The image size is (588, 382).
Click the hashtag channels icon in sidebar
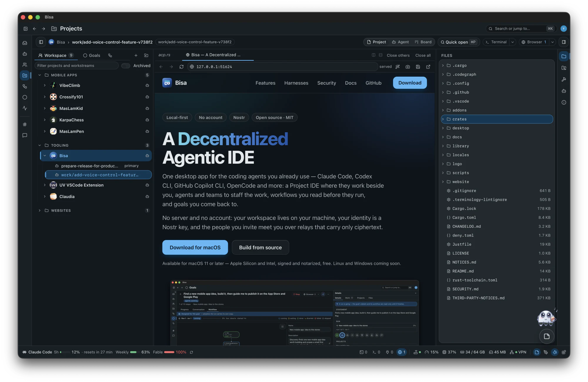click(x=25, y=124)
